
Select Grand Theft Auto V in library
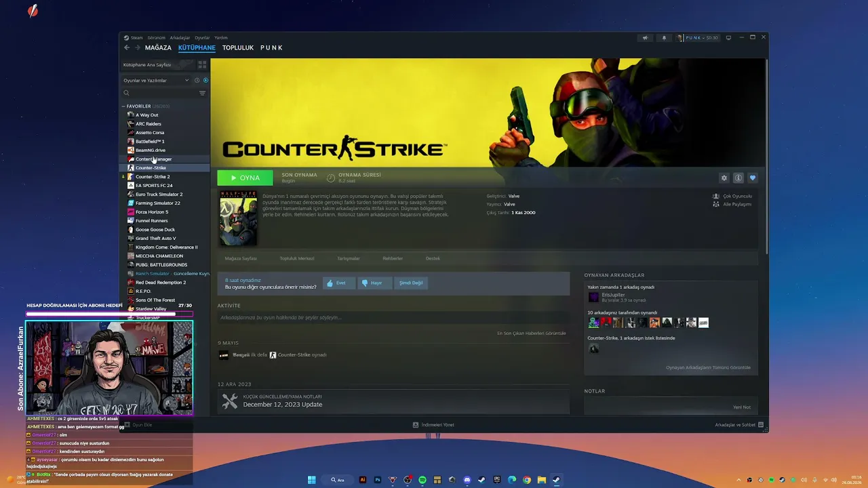tap(155, 239)
